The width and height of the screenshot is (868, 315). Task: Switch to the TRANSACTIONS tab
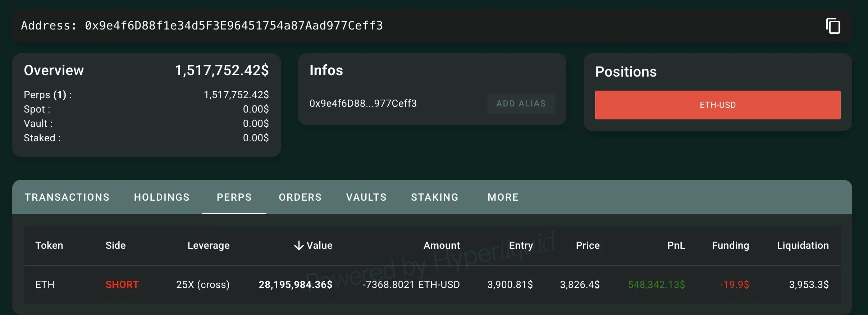pyautogui.click(x=67, y=197)
